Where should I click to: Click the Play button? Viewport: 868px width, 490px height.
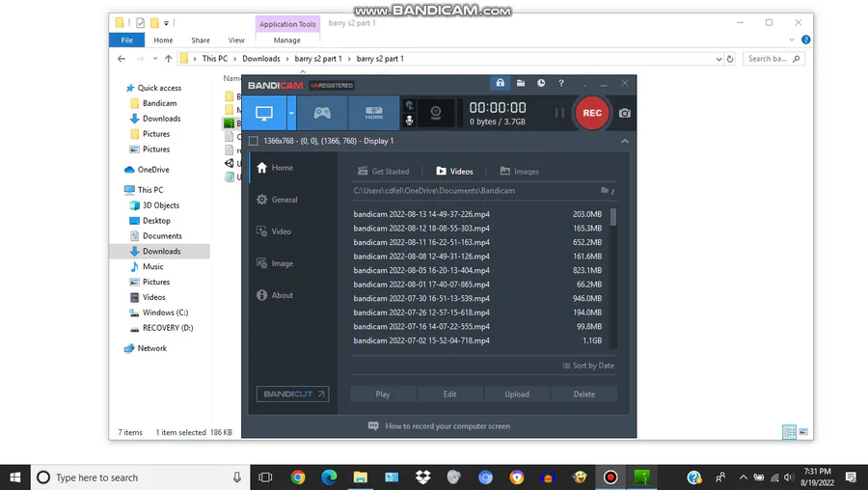(383, 395)
